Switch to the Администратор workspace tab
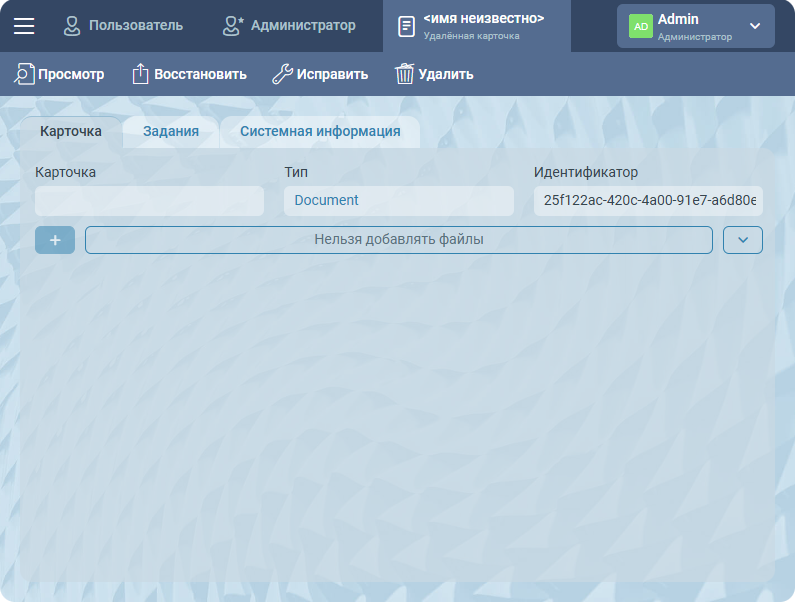The image size is (795, 602). (x=289, y=26)
